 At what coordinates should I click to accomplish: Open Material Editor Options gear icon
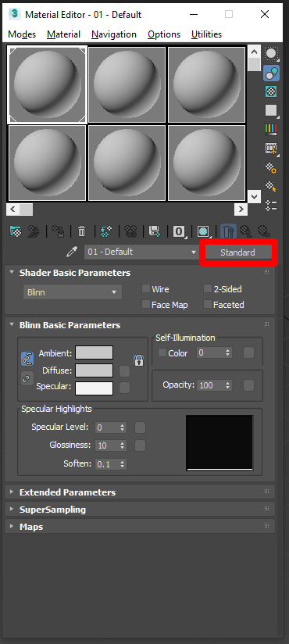pyautogui.click(x=271, y=167)
